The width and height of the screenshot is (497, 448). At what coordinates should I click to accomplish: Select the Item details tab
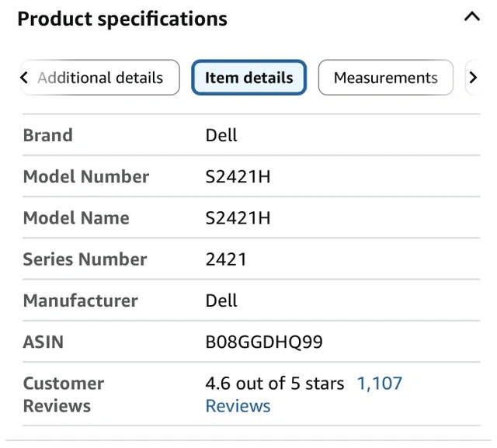point(249,78)
